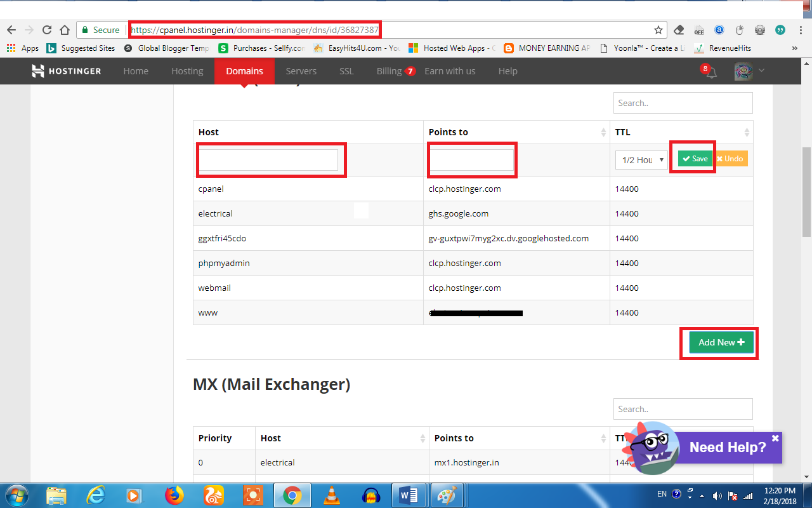Image resolution: width=812 pixels, height=508 pixels.
Task: Launch Firefox from the taskbar
Action: (x=174, y=495)
